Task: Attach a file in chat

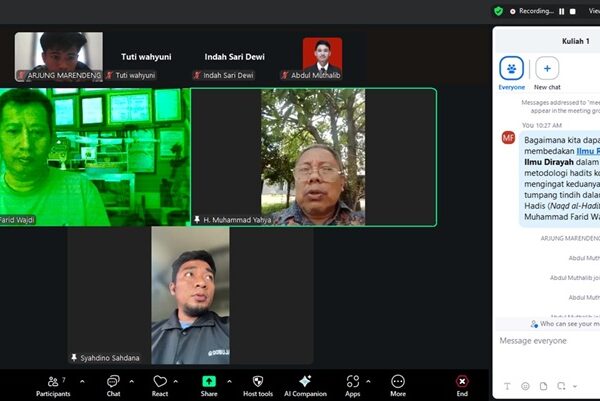Action: [543, 386]
